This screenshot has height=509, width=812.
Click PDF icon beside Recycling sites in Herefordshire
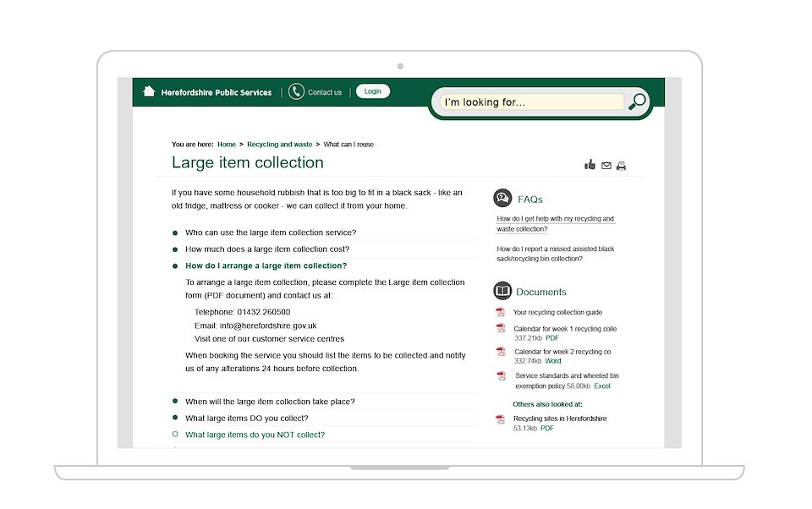[500, 419]
